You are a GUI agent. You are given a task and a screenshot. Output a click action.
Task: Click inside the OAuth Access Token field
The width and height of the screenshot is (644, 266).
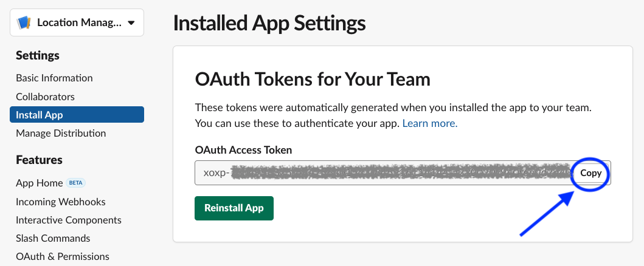tap(383, 172)
